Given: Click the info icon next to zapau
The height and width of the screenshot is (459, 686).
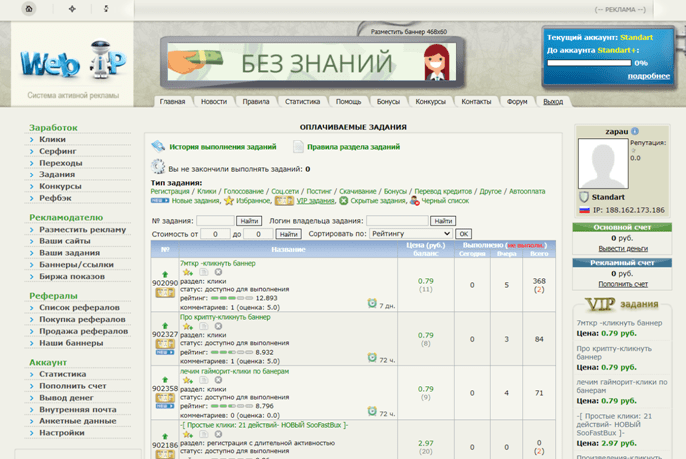Looking at the screenshot, I should [635, 131].
